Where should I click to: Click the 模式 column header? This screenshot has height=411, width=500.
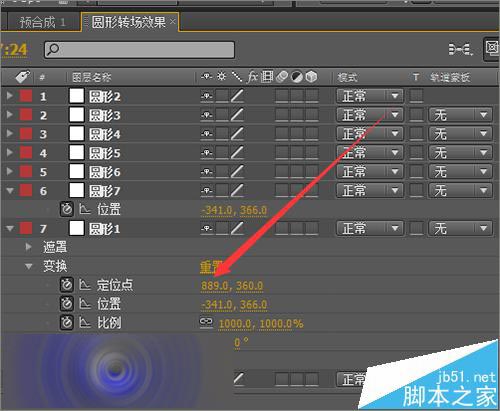pos(347,77)
